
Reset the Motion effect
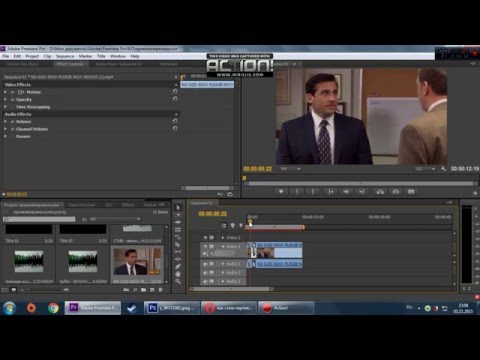pos(175,91)
